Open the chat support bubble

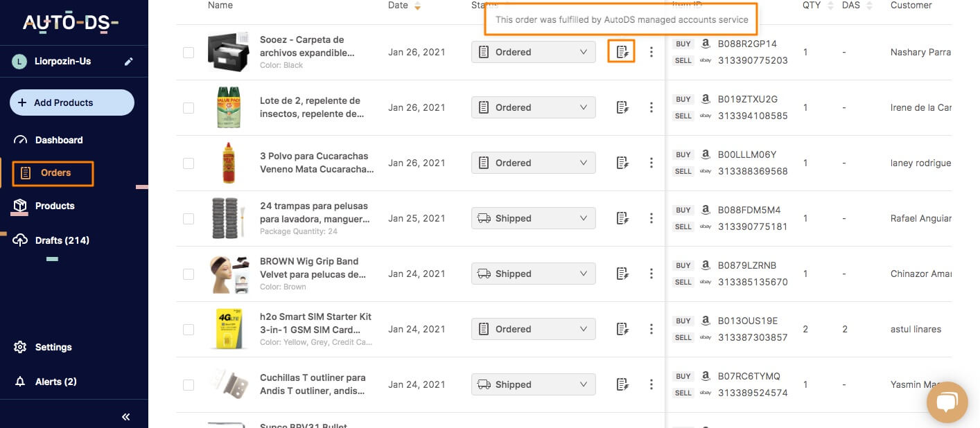tap(946, 402)
